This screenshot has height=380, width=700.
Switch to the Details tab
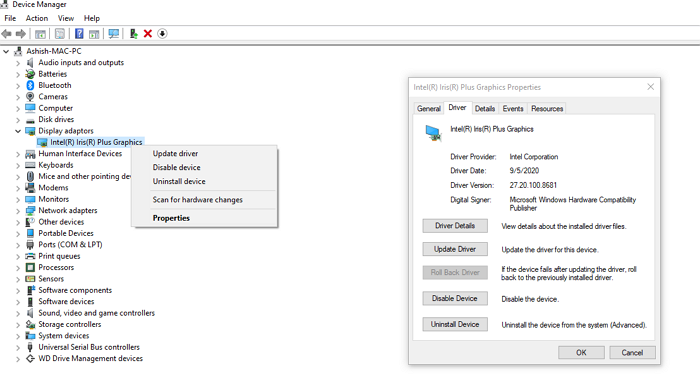[x=485, y=109]
